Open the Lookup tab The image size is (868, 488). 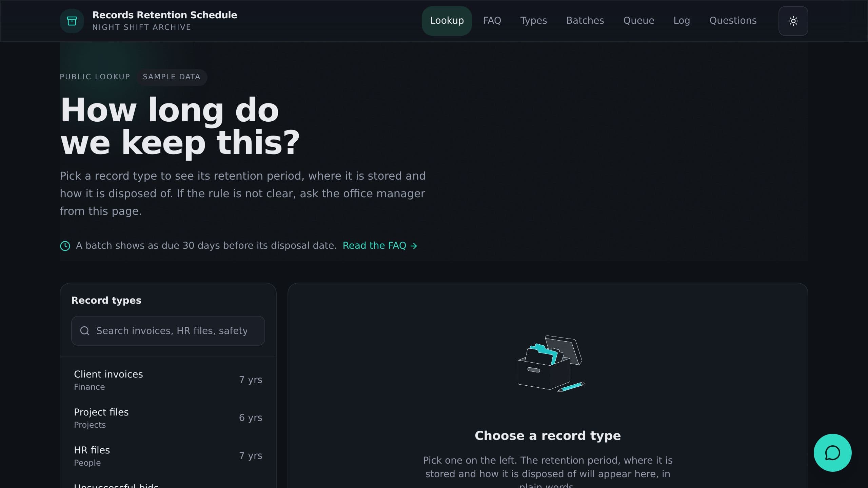tap(447, 21)
